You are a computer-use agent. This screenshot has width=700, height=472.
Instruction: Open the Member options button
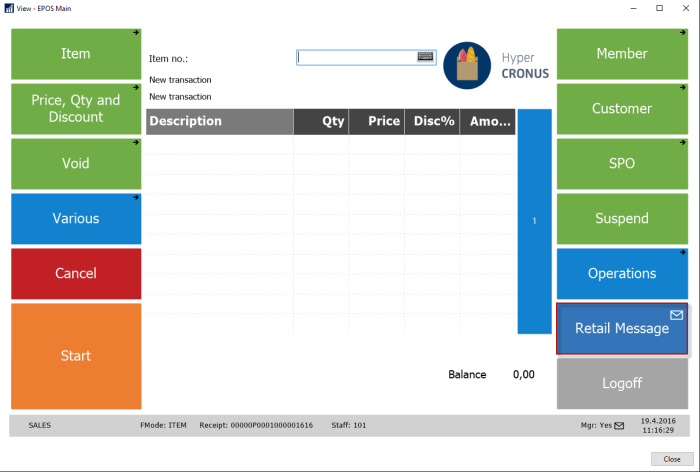[x=622, y=54]
